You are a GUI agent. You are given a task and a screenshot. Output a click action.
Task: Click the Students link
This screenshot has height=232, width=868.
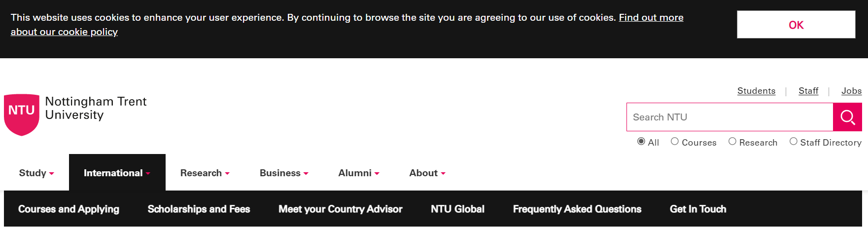coord(756,91)
